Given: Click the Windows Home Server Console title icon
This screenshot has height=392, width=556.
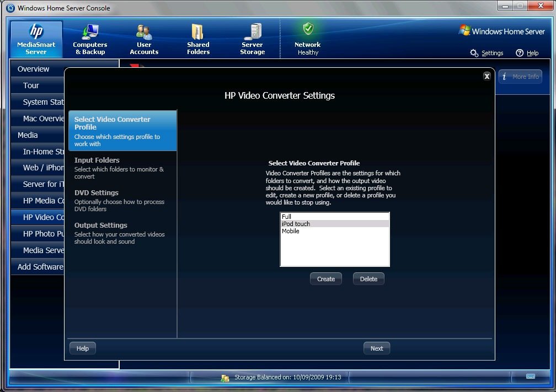Looking at the screenshot, I should [x=10, y=8].
